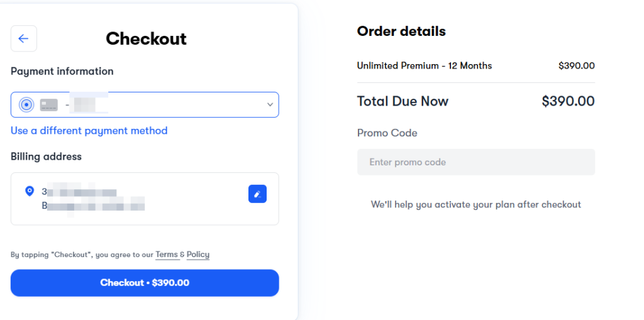Open the Terms link
The width and height of the screenshot is (644, 320).
coord(167,255)
